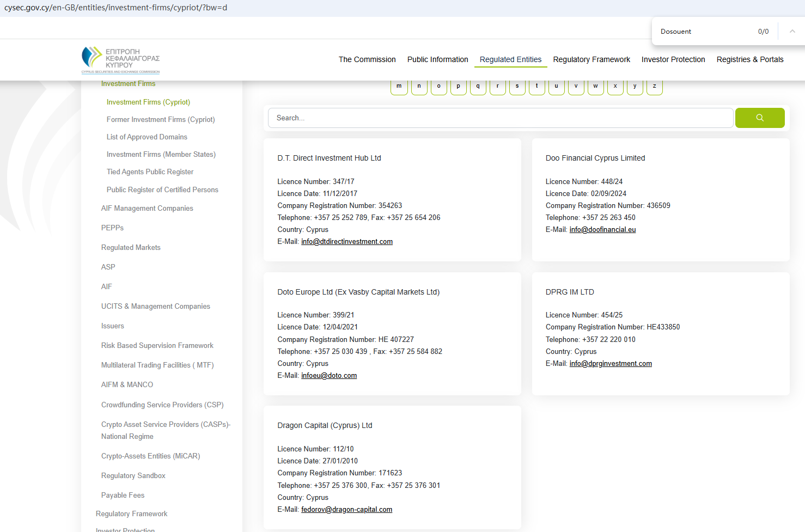Email info@dtdirectinvestment.com link

346,242
